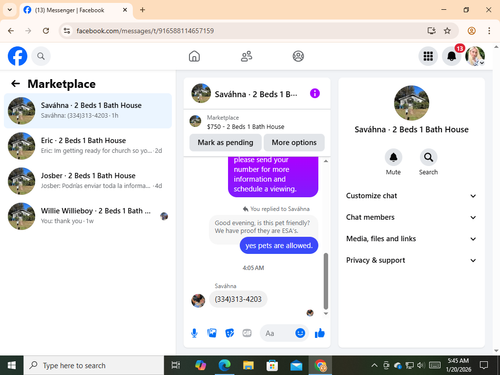Screen dimensions: 500x375
Task: Send a voice clip microphone icon
Action: [x=194, y=333]
